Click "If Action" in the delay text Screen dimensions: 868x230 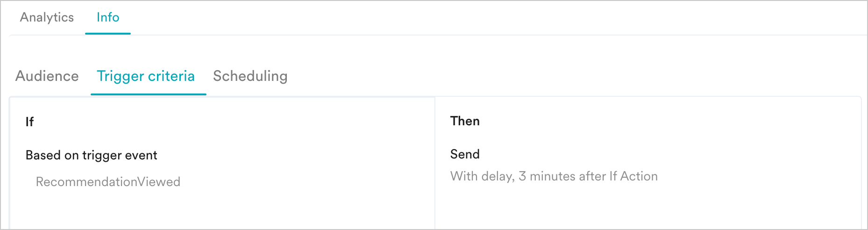pos(633,176)
